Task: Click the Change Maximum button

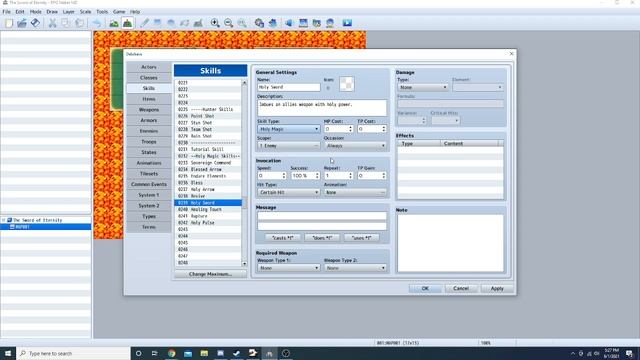Action: [x=210, y=274]
